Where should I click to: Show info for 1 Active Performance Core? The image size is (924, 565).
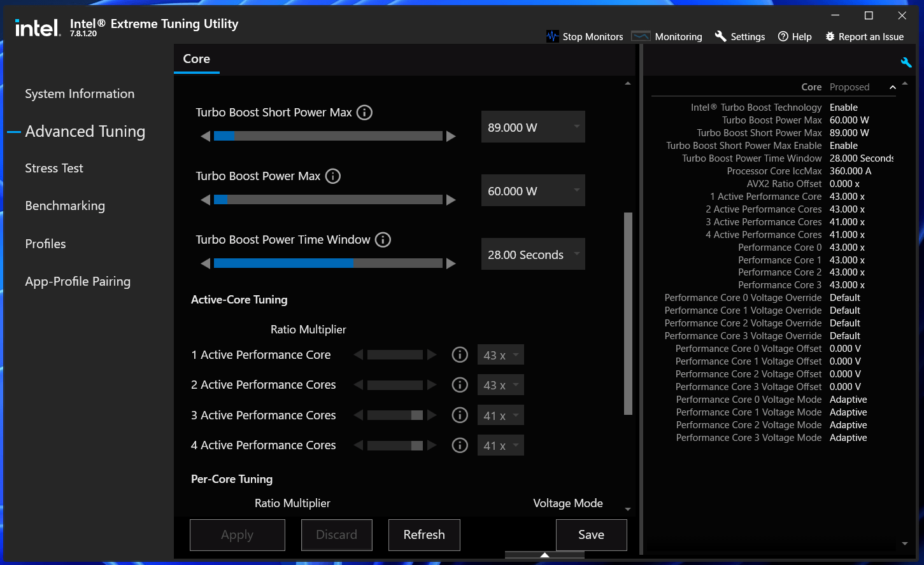coord(460,355)
